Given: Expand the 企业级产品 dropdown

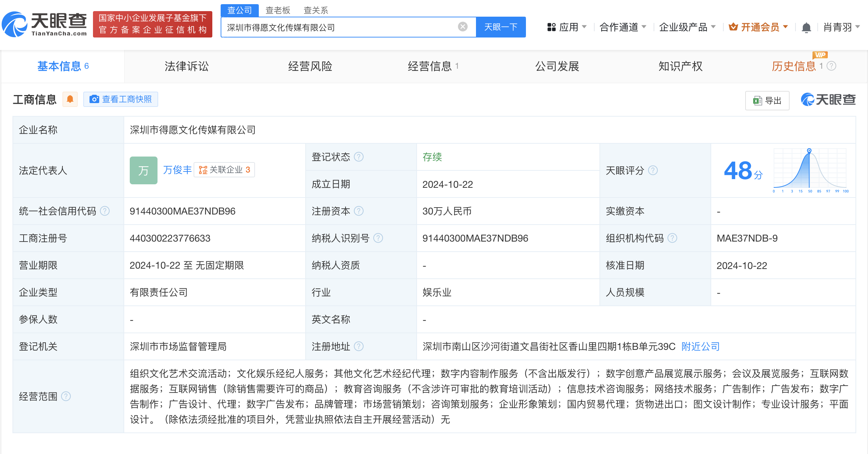Looking at the screenshot, I should click(687, 27).
